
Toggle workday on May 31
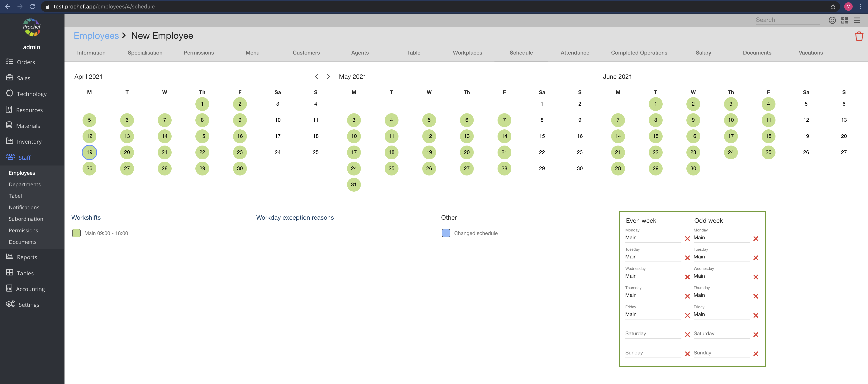[x=353, y=184]
